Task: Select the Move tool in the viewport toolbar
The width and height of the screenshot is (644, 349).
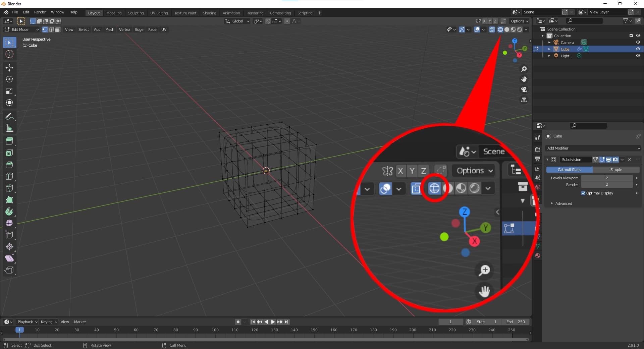Action: click(x=9, y=67)
